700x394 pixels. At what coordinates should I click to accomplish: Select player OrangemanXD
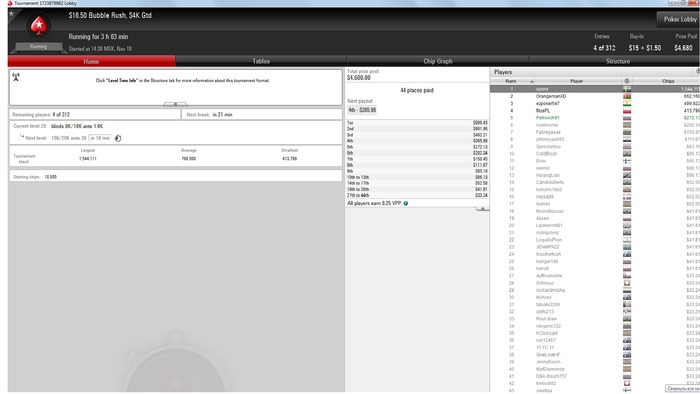pyautogui.click(x=595, y=96)
